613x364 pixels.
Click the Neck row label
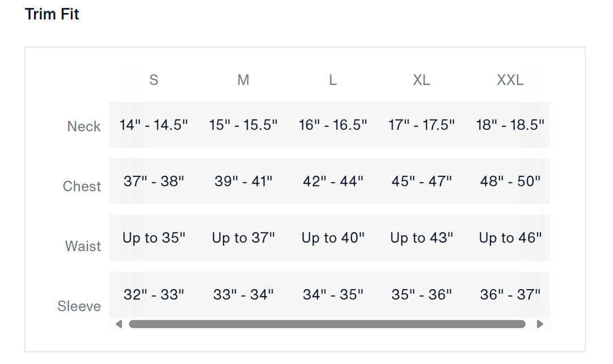tap(84, 126)
